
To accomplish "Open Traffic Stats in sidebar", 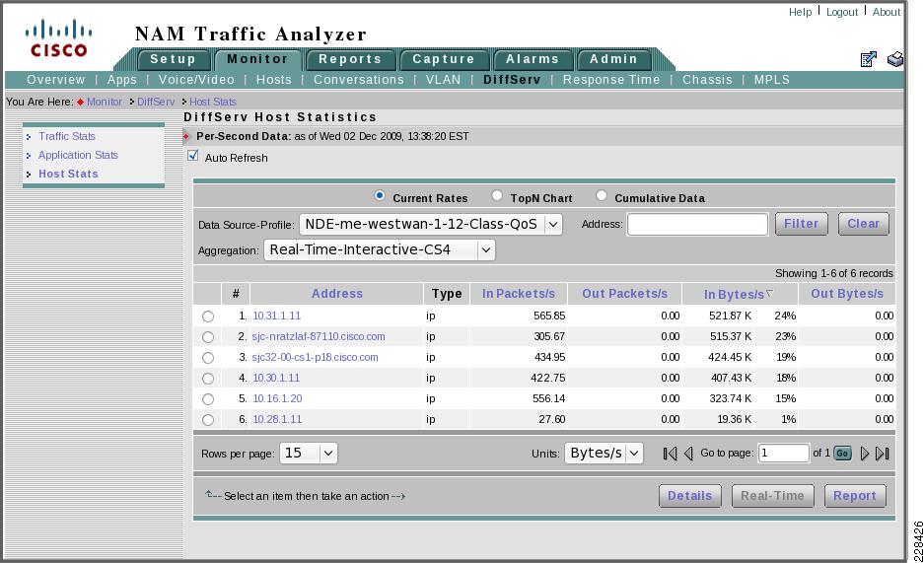I will [67, 136].
